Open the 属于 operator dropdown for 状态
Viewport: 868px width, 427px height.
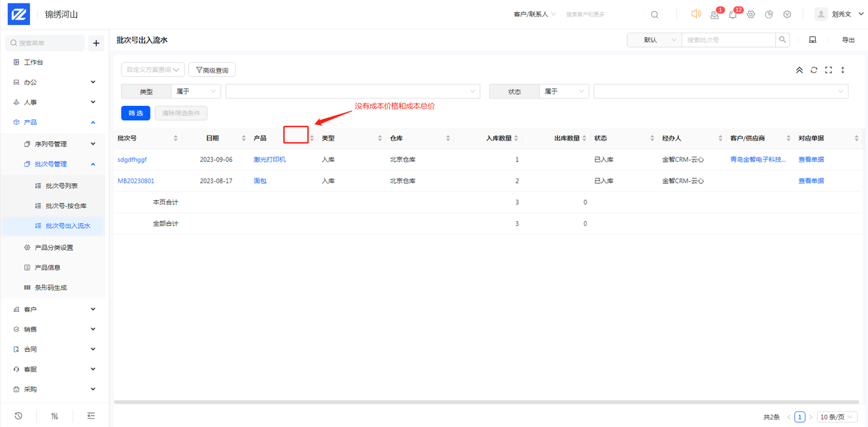564,91
